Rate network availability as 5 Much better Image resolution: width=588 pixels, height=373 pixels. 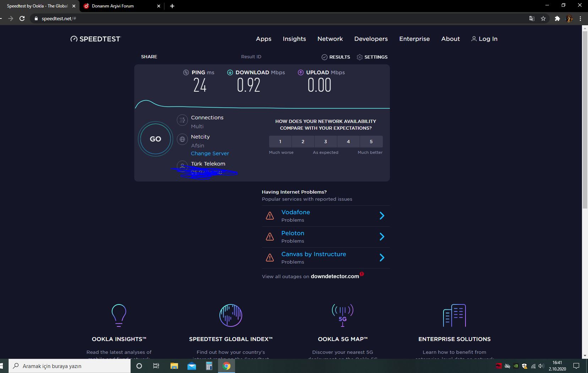pos(371,141)
